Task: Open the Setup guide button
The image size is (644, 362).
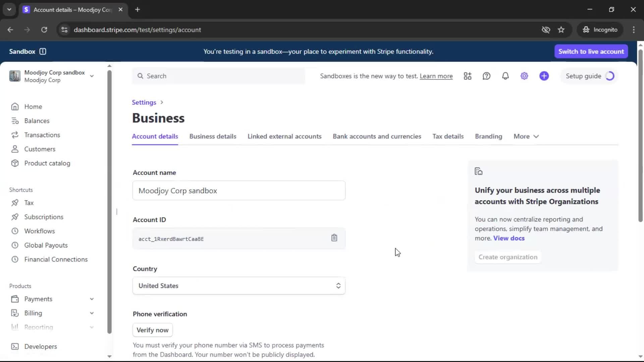Action: pos(590,76)
